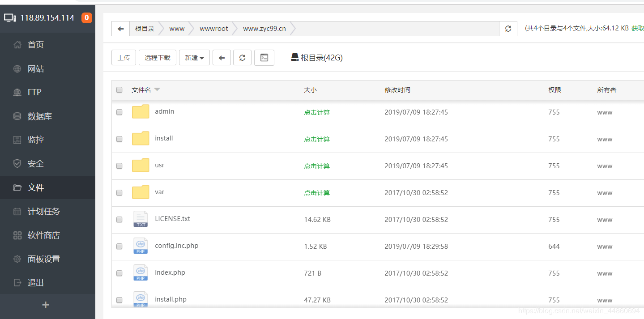Screen dimensions: 644x319
Task: Check the box for the install folder
Action: (119, 139)
